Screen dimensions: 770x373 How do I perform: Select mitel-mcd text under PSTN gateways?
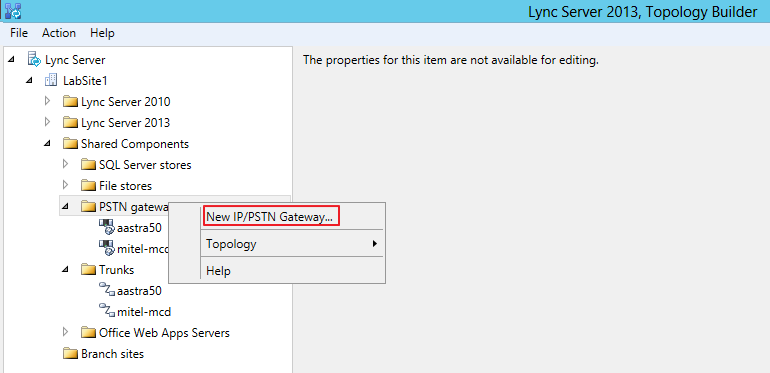142,249
